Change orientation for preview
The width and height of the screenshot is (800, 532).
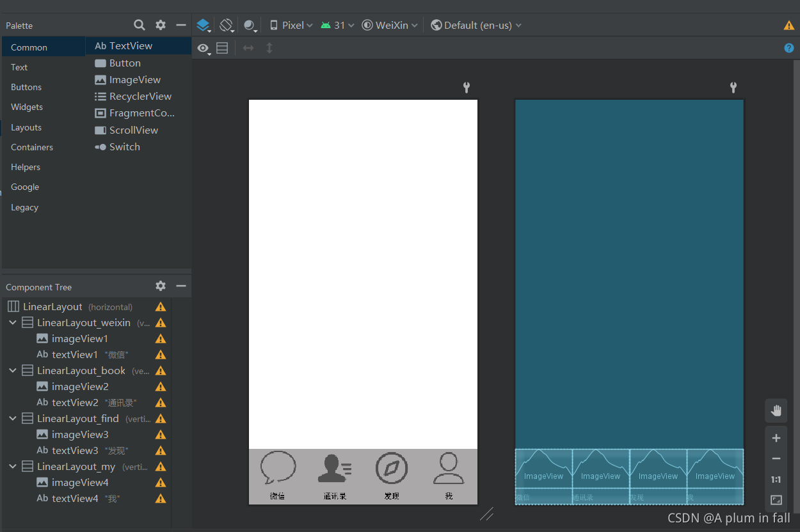226,26
